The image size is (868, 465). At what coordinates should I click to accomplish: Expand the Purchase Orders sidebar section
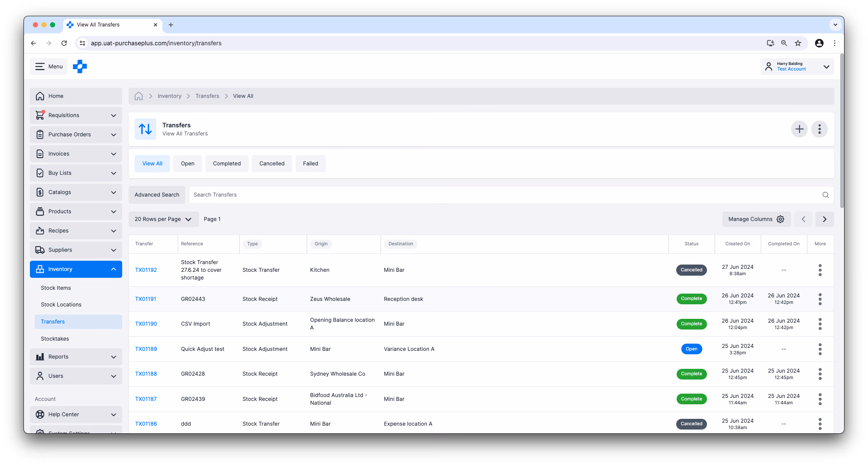tap(76, 135)
